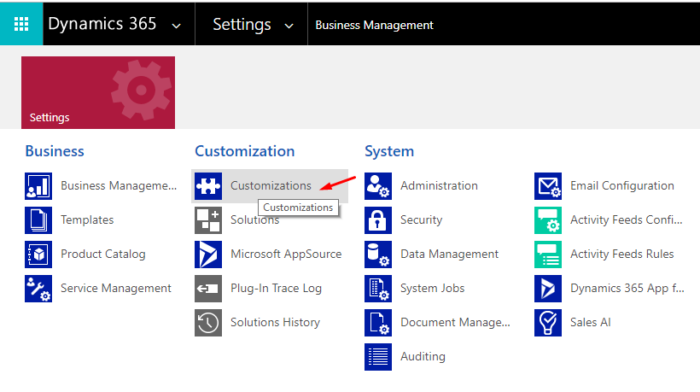
Task: Open the app launcher waffle icon
Action: click(x=21, y=24)
